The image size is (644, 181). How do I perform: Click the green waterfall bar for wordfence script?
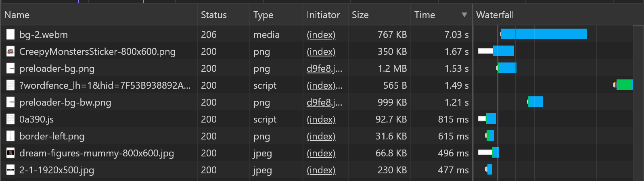(623, 85)
